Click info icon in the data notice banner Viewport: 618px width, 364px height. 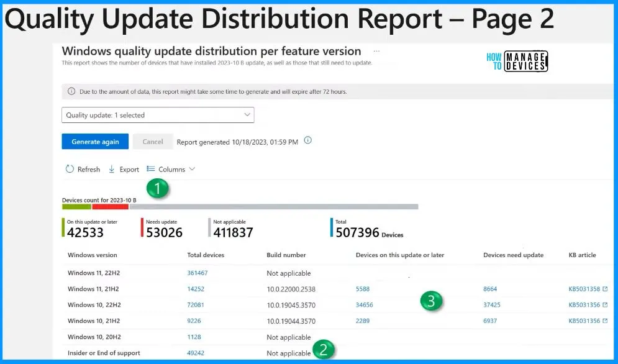71,91
